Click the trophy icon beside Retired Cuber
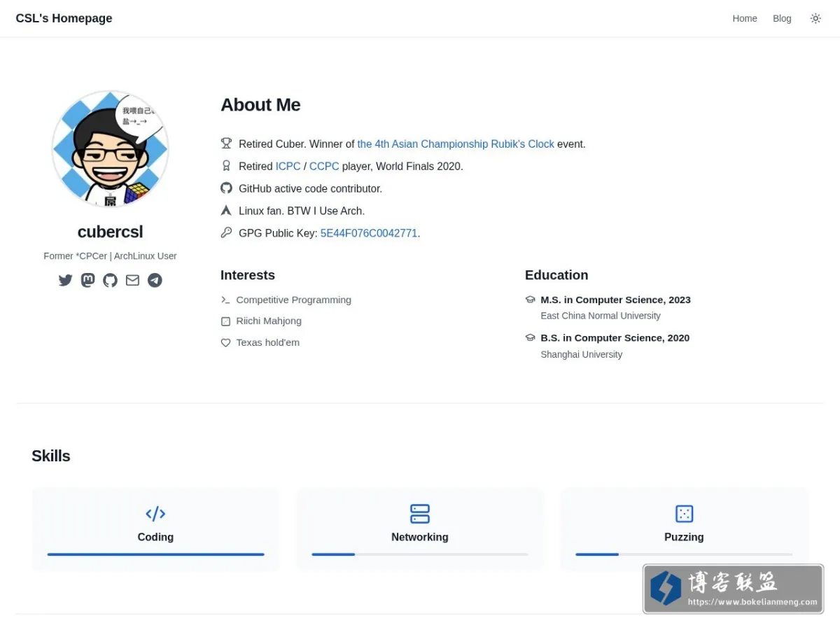This screenshot has height=630, width=840. click(226, 143)
